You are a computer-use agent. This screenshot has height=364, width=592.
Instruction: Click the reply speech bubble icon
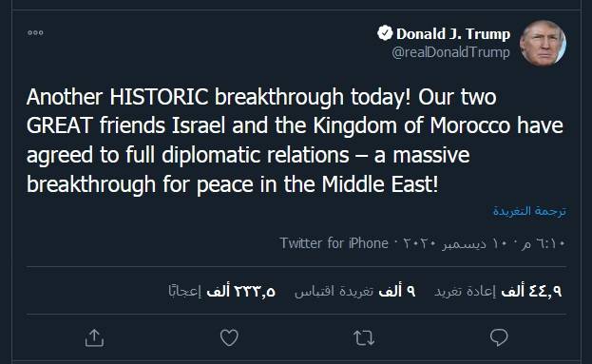[x=499, y=337]
